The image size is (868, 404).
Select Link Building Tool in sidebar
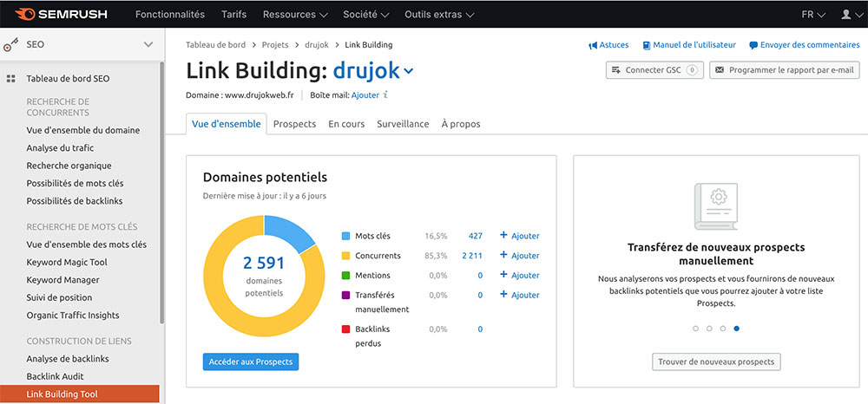79,394
